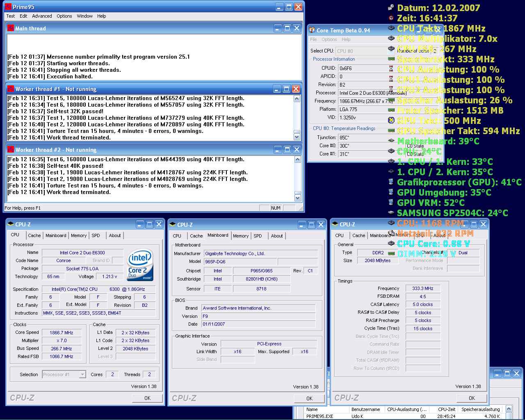Switch to SPD tab in Processor CPU-Z window
Screen dimensions: 525x420
pyautogui.click(x=96, y=235)
